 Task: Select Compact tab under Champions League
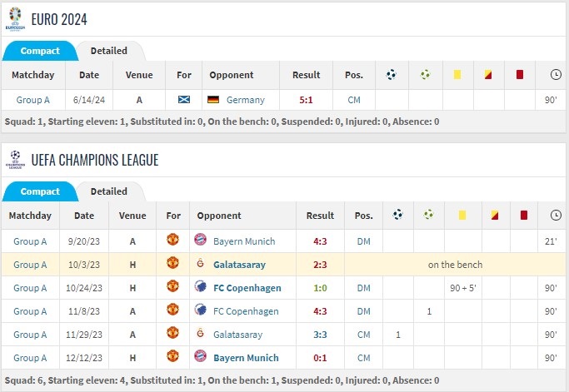(40, 191)
